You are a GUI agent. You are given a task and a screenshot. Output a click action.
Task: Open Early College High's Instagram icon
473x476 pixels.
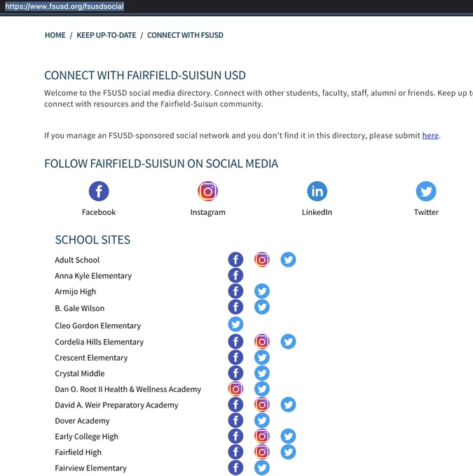[262, 436]
